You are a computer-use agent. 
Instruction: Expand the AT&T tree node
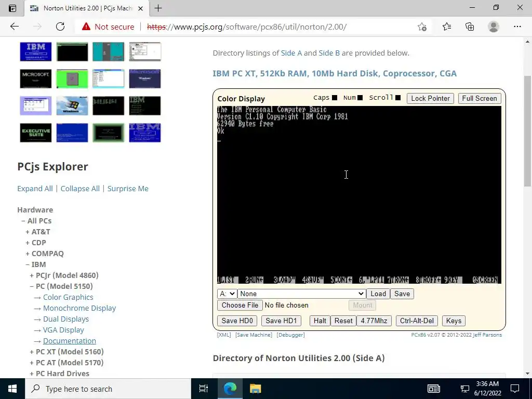28,232
